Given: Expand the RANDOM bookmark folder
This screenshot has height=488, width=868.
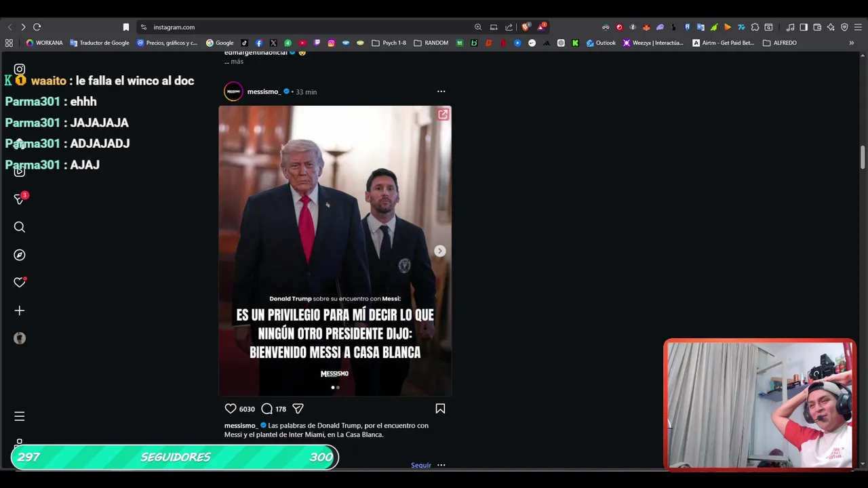Looking at the screenshot, I should pos(431,43).
